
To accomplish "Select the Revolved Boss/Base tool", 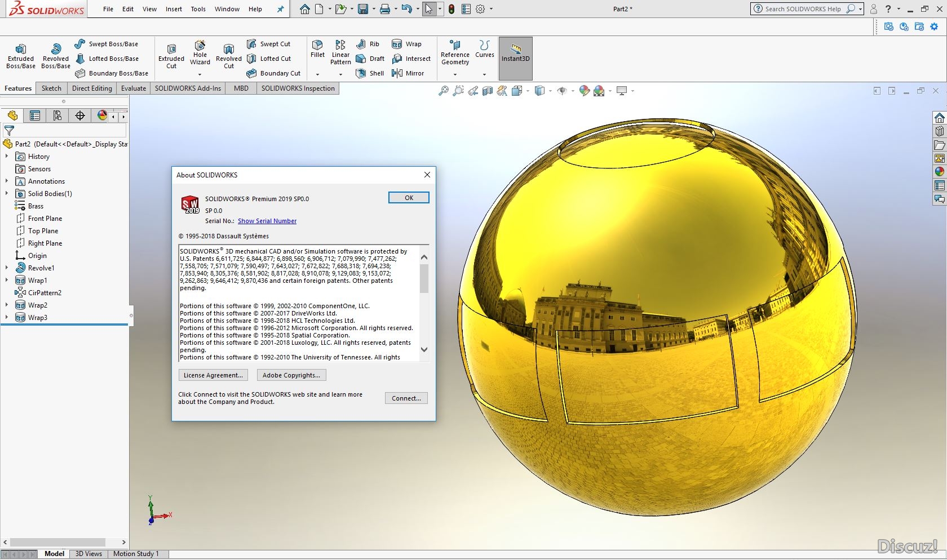I will [x=55, y=56].
